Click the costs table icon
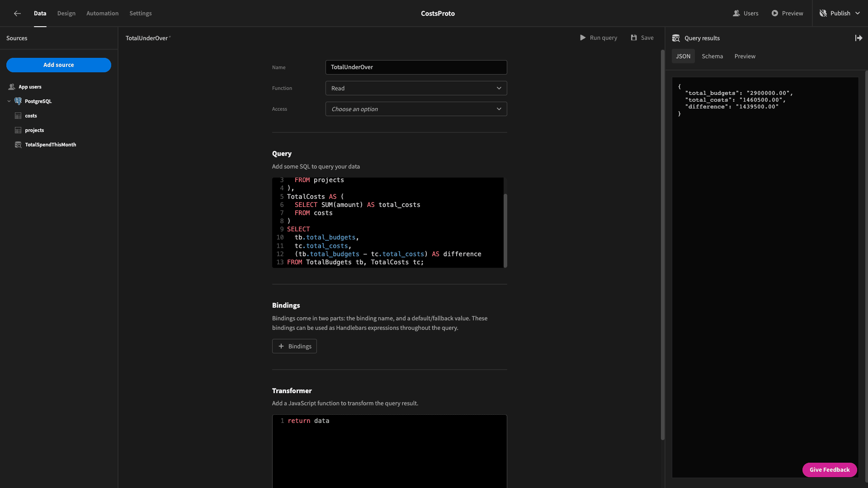The width and height of the screenshot is (868, 488). (18, 116)
